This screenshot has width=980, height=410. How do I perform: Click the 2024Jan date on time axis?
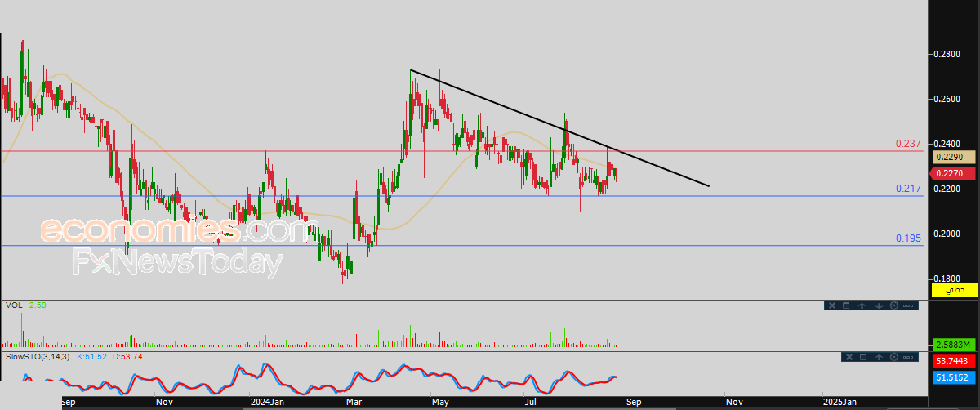(x=267, y=402)
